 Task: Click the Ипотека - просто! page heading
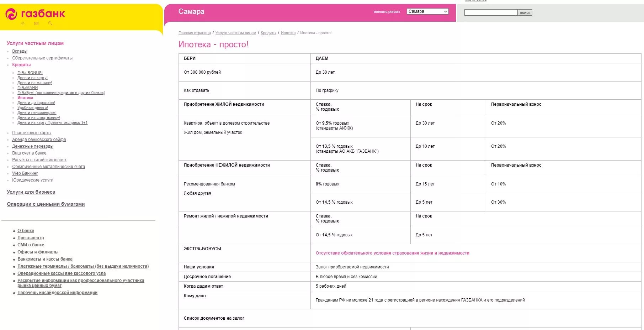point(213,44)
